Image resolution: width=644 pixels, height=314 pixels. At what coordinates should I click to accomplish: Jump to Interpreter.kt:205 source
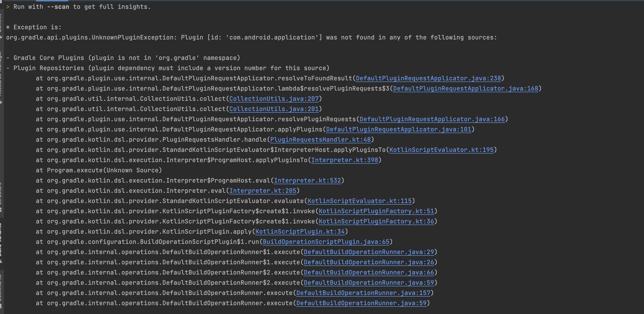pyautogui.click(x=263, y=191)
